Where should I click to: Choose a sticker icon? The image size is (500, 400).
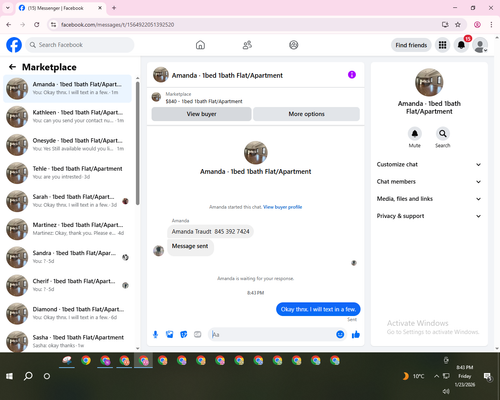click(x=184, y=334)
